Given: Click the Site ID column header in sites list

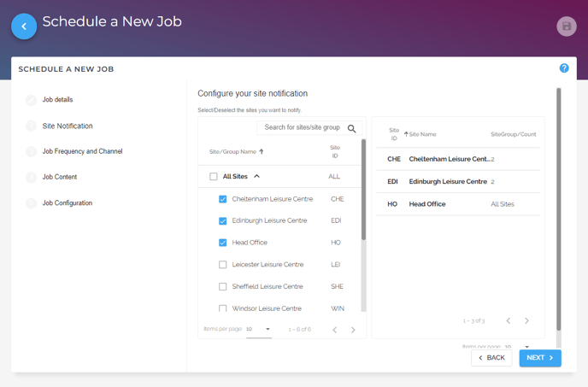Looking at the screenshot, I should click(335, 151).
